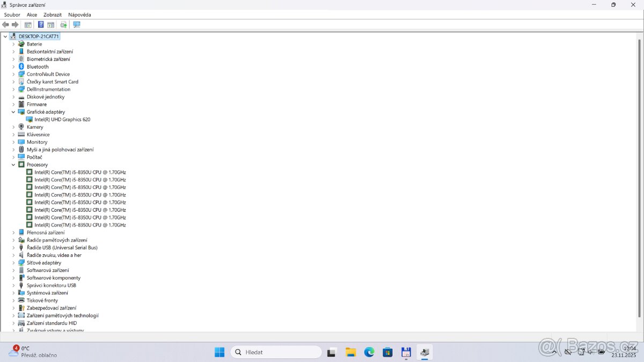Select the Kamery camera icon
Image resolution: width=644 pixels, height=362 pixels.
click(21, 127)
